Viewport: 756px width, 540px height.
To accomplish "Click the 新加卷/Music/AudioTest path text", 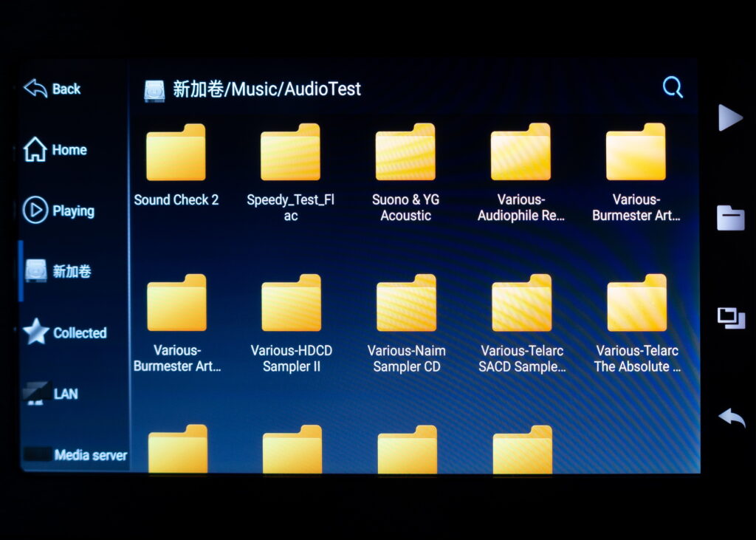I will (267, 89).
